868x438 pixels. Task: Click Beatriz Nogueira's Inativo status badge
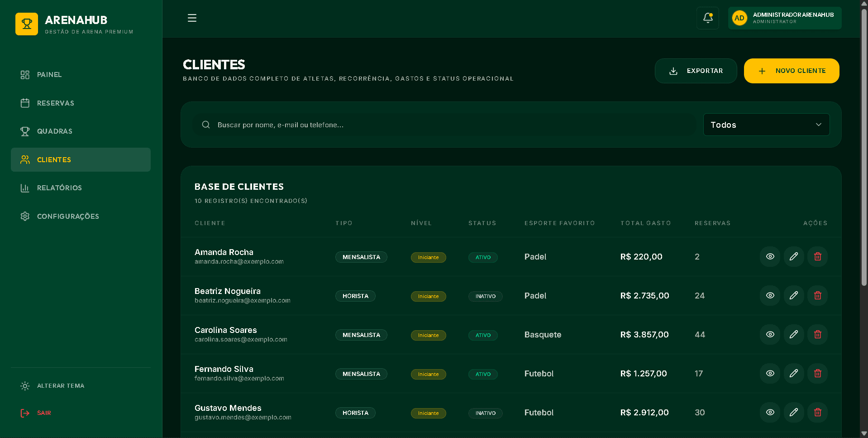486,296
